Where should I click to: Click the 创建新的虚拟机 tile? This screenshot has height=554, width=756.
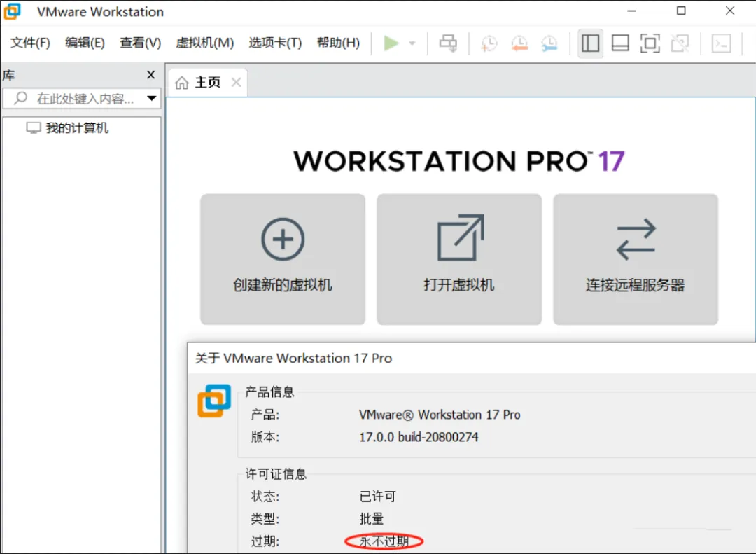pos(283,259)
